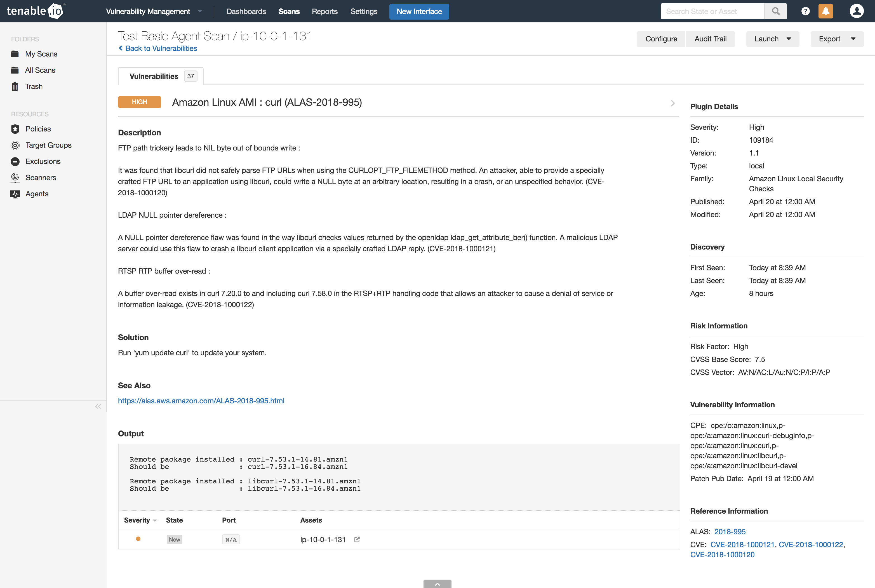Image resolution: width=875 pixels, height=588 pixels.
Task: Expand the Launch dropdown
Action: [x=772, y=39]
